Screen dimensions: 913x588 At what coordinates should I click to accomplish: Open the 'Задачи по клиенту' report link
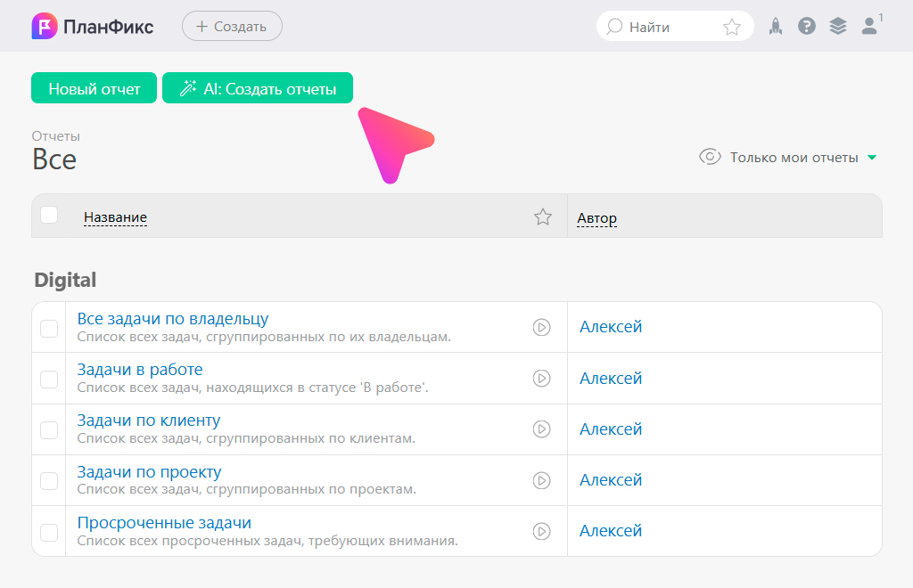[149, 421]
